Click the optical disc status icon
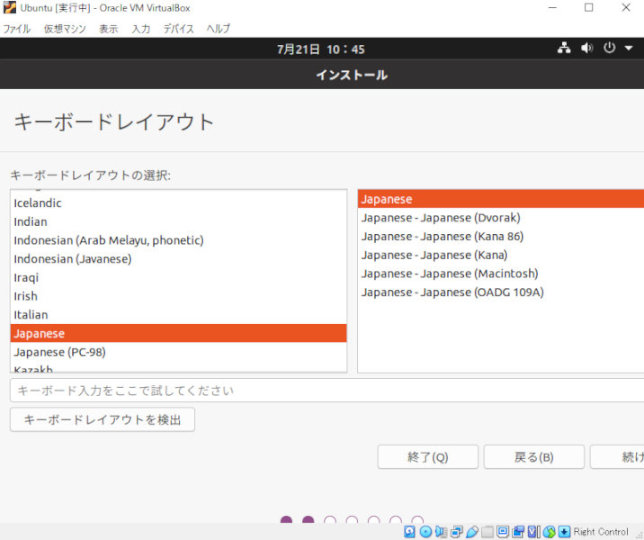Viewport: 644px width, 540px height. pos(426,532)
